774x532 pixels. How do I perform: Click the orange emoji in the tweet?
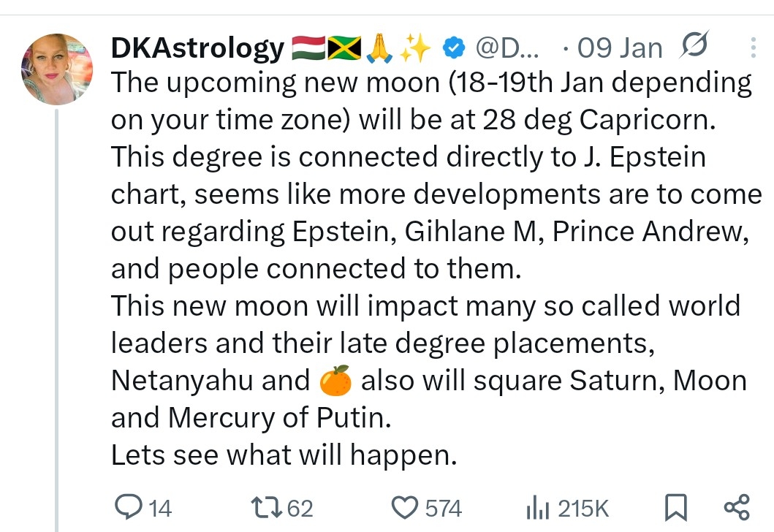(335, 381)
